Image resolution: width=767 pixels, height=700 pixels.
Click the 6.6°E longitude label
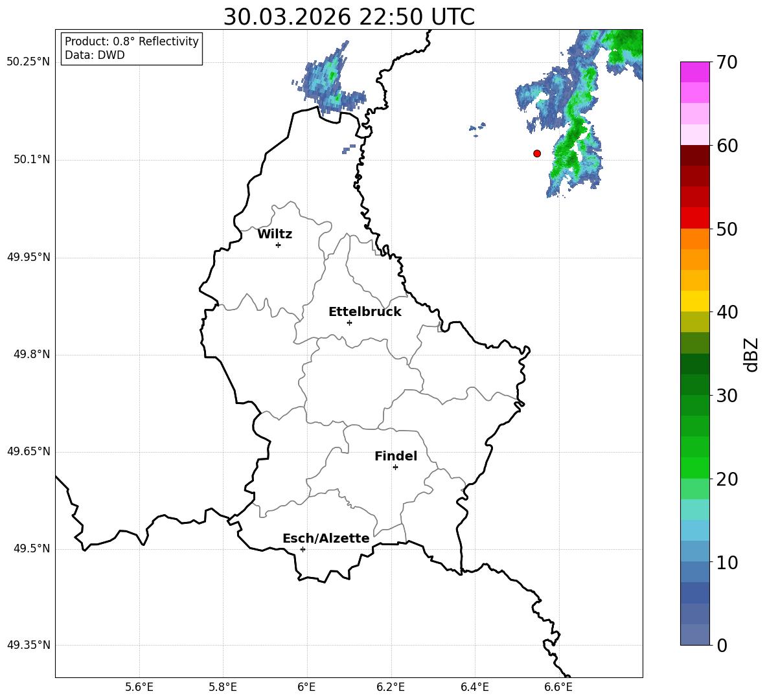click(x=558, y=687)
